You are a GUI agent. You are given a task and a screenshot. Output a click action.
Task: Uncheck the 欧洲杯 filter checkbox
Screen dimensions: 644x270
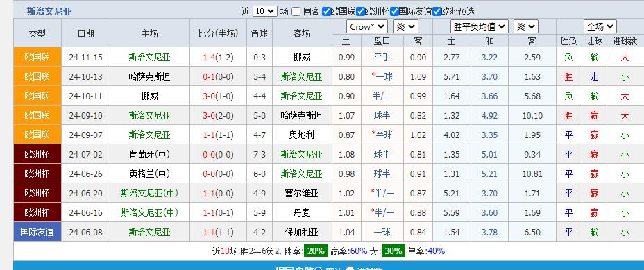360,12
